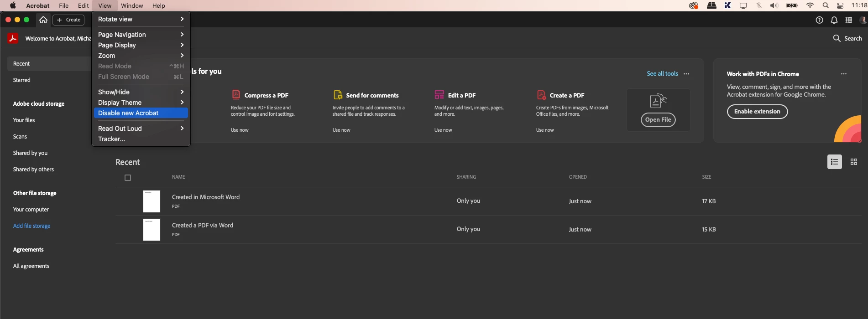Screen dimensions: 868x319
Task: Open the Chrome card more options ellipsis
Action: (x=843, y=74)
